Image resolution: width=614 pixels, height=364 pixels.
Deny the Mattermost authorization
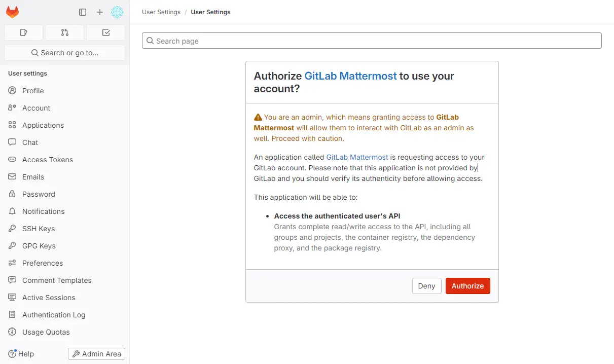[426, 286]
